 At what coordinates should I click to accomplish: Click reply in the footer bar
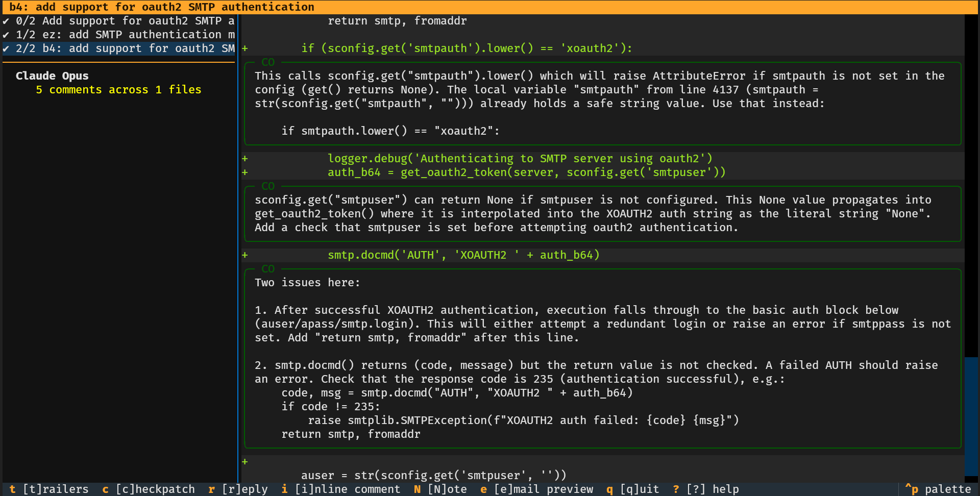238,489
